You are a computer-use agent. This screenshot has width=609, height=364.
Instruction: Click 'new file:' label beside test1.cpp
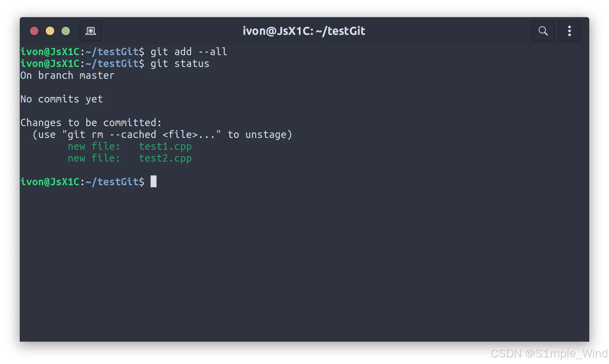click(94, 146)
